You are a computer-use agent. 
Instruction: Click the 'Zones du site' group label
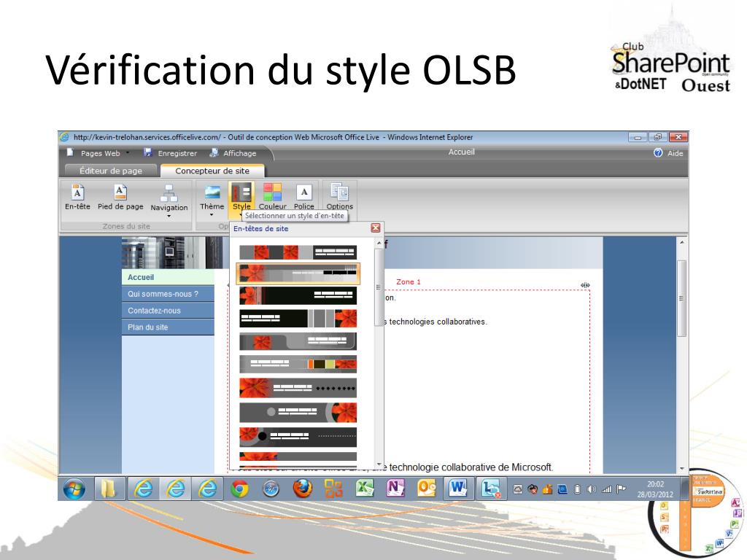point(126,226)
